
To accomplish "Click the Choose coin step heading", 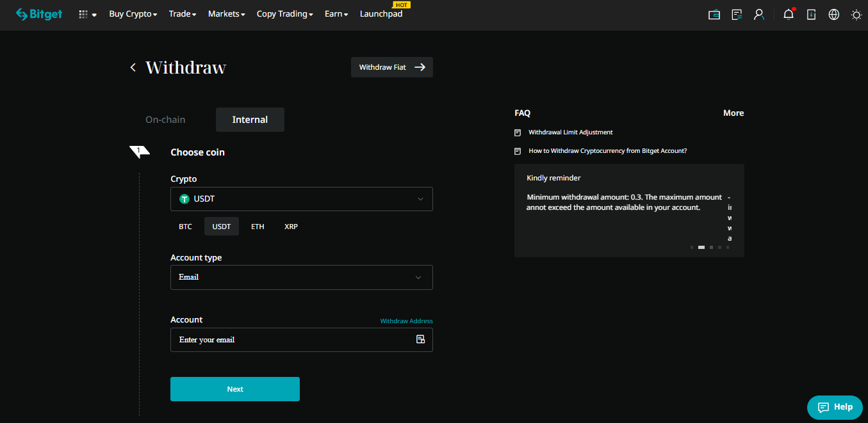I will [197, 152].
